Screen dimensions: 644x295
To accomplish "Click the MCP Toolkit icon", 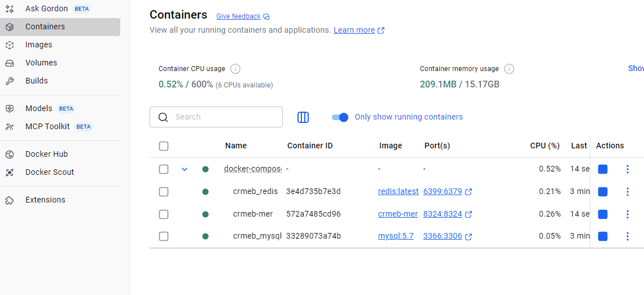I will point(10,127).
